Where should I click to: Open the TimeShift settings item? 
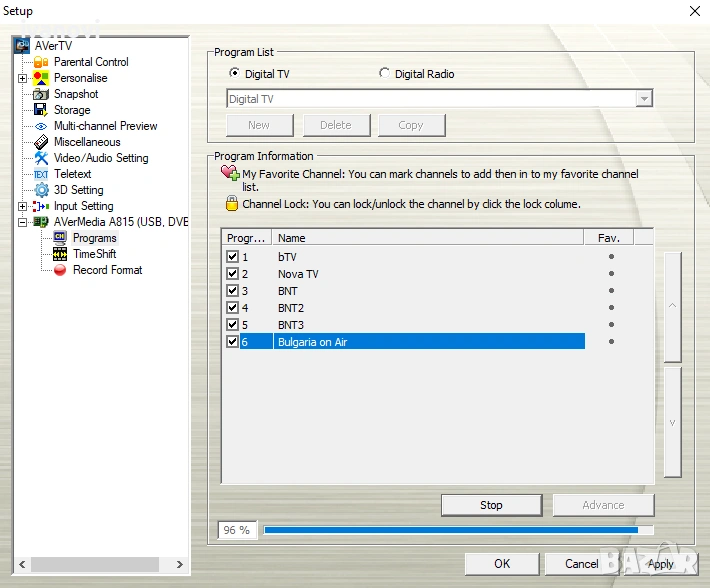pos(94,254)
